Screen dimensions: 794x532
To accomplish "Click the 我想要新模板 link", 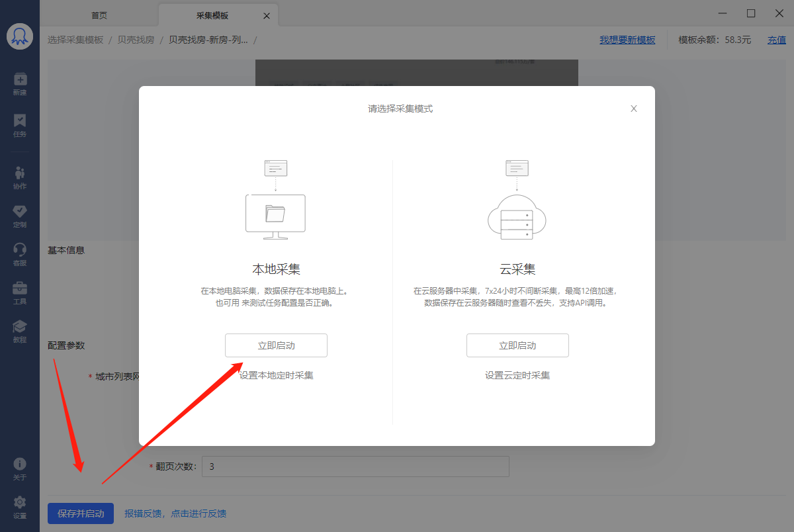I will [627, 40].
